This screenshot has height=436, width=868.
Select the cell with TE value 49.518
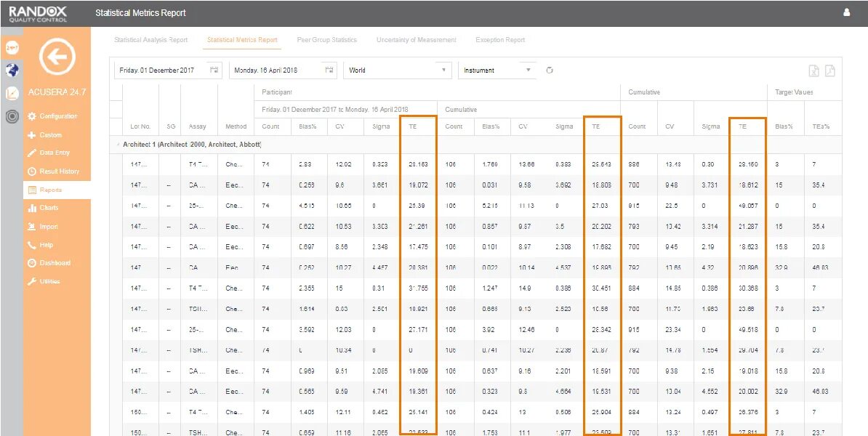pyautogui.click(x=748, y=329)
